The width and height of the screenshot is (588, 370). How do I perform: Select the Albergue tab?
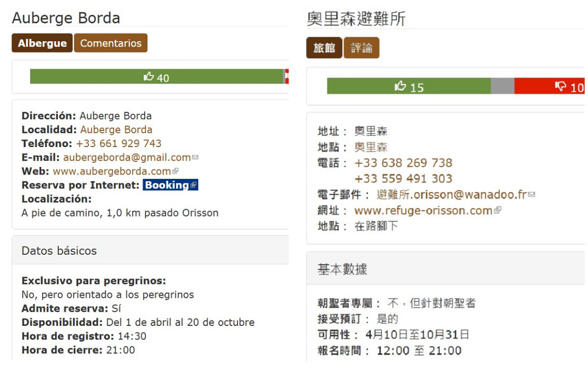pos(42,43)
